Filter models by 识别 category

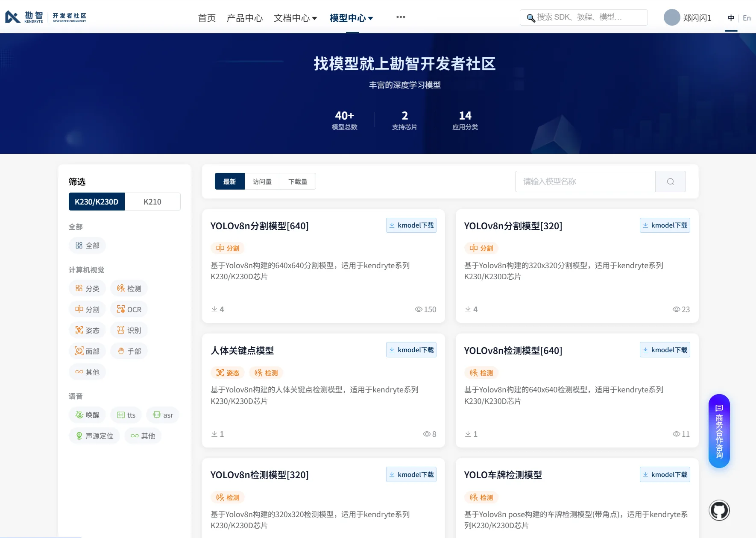click(x=129, y=330)
